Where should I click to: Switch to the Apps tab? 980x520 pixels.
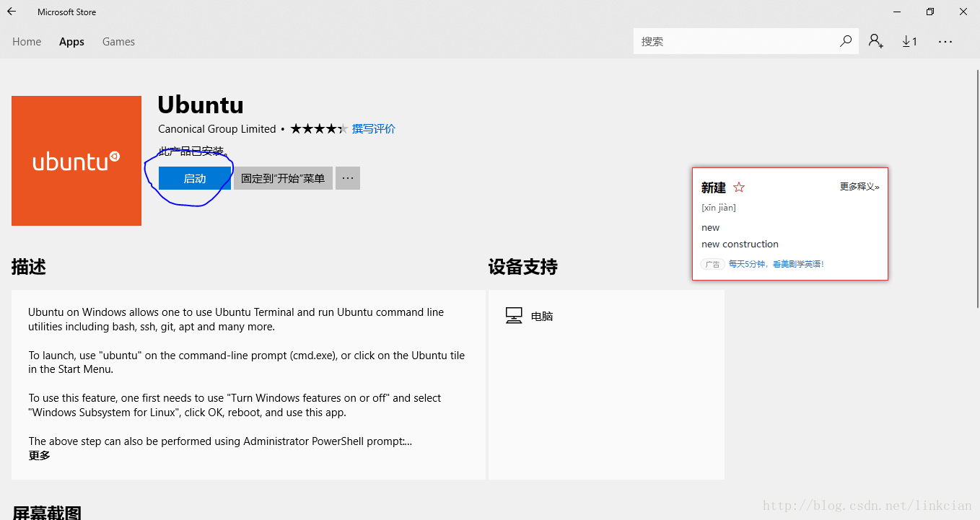point(71,42)
